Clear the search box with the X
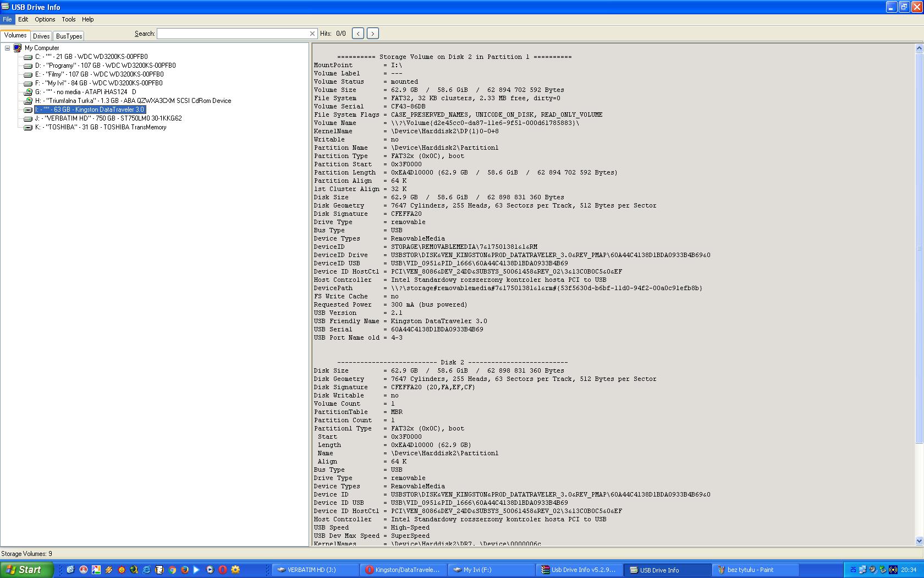924x578 pixels. [x=312, y=34]
